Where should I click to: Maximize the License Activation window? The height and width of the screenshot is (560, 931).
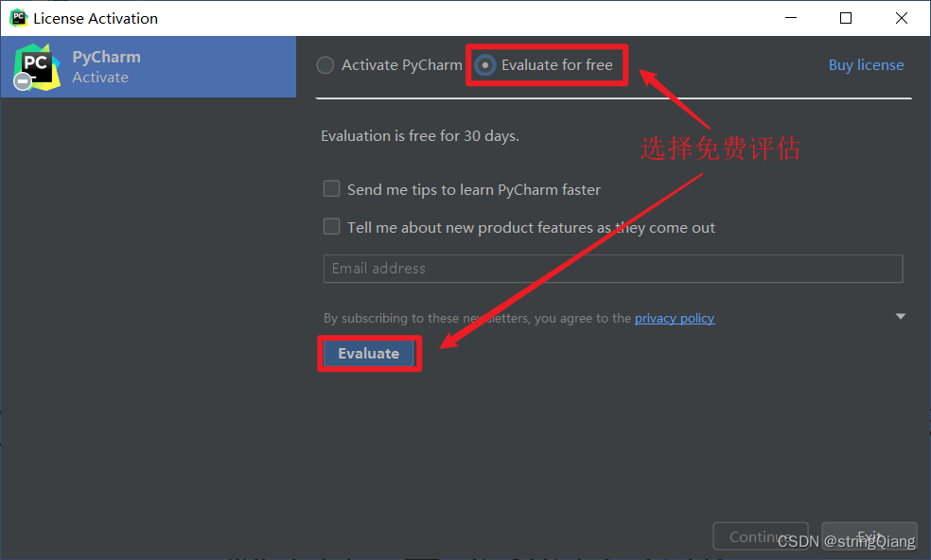(x=846, y=18)
